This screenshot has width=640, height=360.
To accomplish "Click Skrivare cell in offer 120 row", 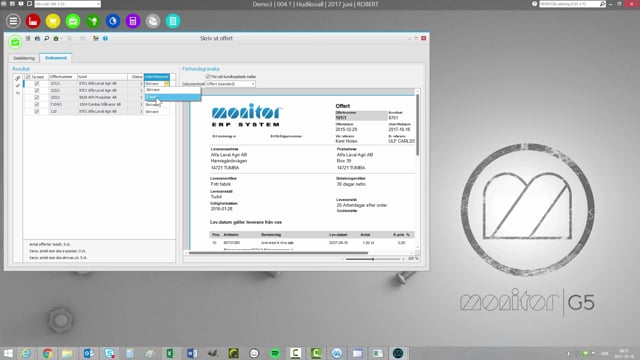I will (157, 111).
